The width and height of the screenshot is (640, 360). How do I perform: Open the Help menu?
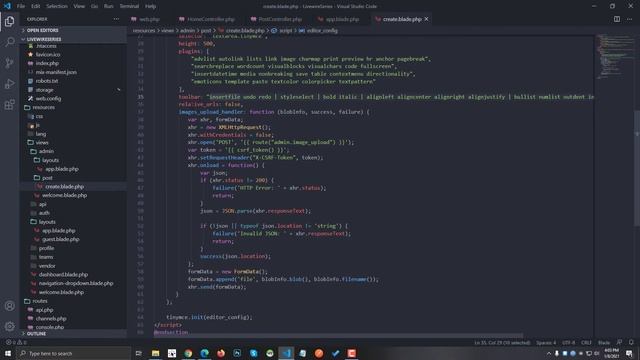pyautogui.click(x=151, y=6)
